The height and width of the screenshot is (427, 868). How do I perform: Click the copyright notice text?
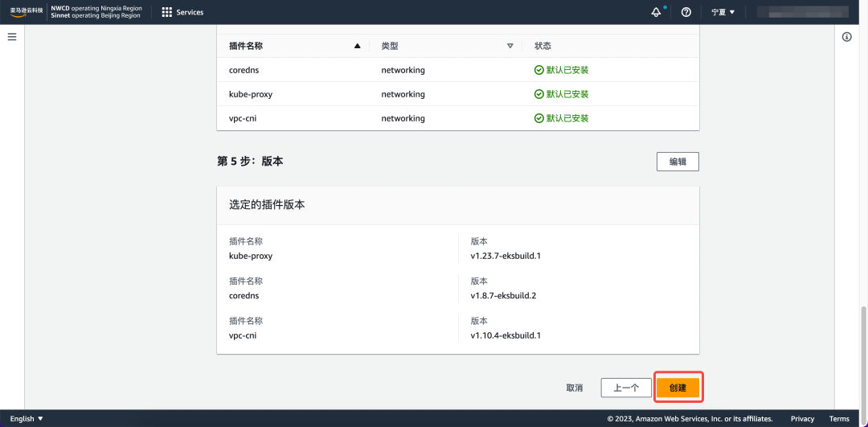690,419
